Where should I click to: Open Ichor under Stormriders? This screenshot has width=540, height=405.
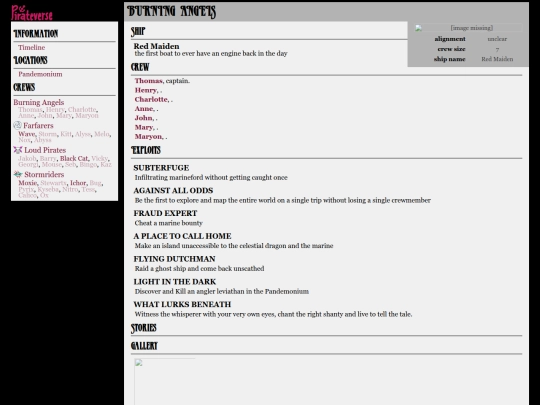coord(78,183)
